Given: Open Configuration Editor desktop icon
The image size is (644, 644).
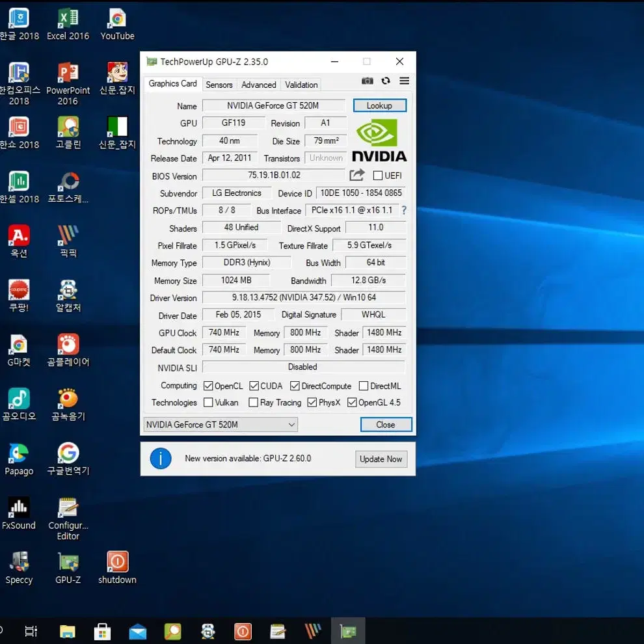Looking at the screenshot, I should [x=68, y=518].
